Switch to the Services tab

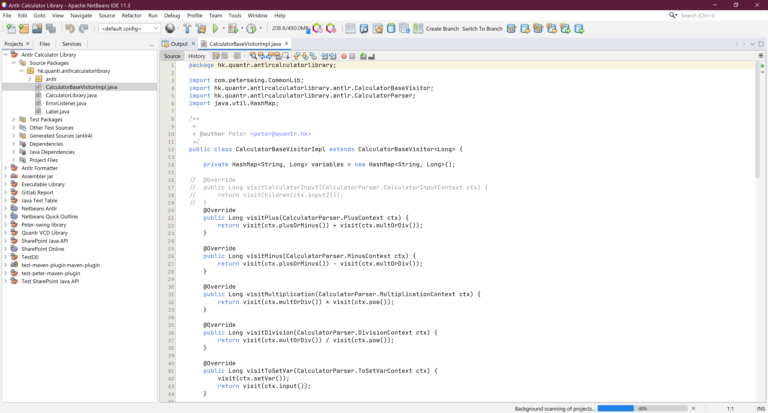(x=72, y=44)
